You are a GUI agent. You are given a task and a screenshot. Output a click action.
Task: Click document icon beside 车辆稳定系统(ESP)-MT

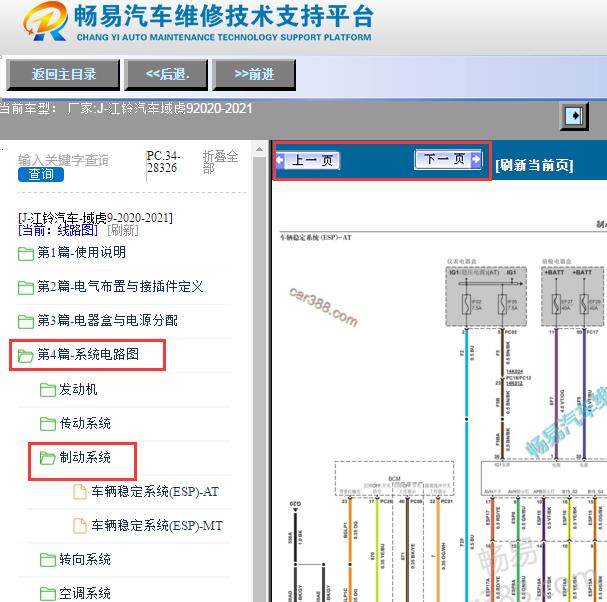click(80, 526)
